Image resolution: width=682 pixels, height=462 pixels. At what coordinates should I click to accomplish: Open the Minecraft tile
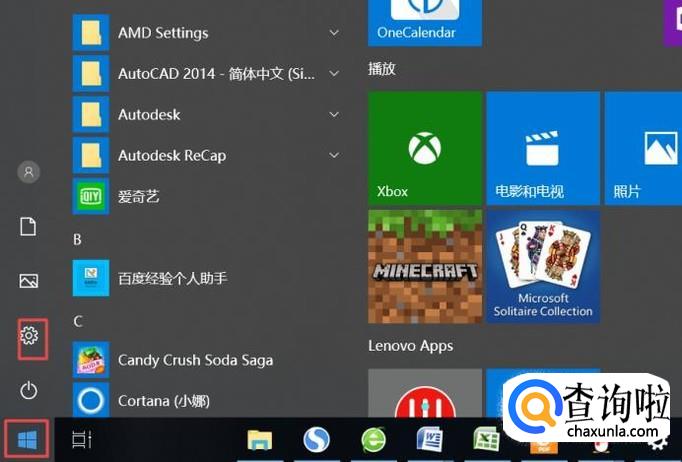[424, 265]
